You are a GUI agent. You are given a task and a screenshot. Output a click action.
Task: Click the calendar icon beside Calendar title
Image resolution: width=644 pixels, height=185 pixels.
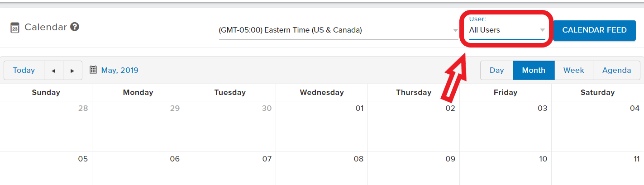pyautogui.click(x=15, y=28)
